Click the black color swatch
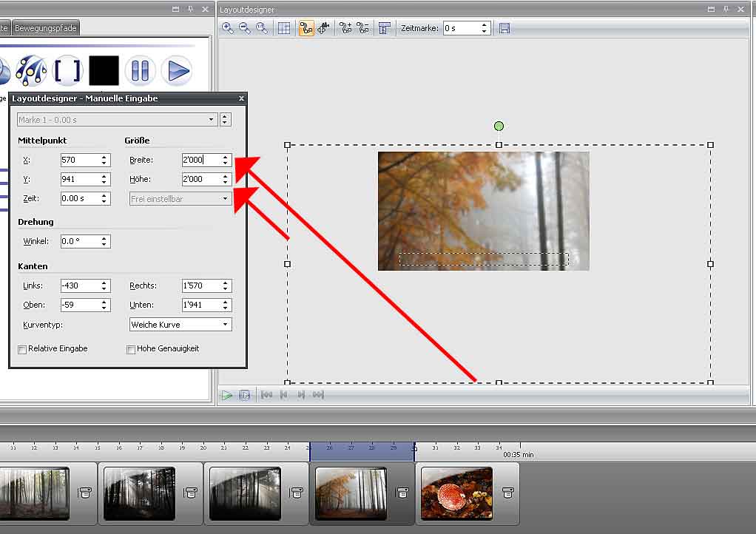 [104, 71]
